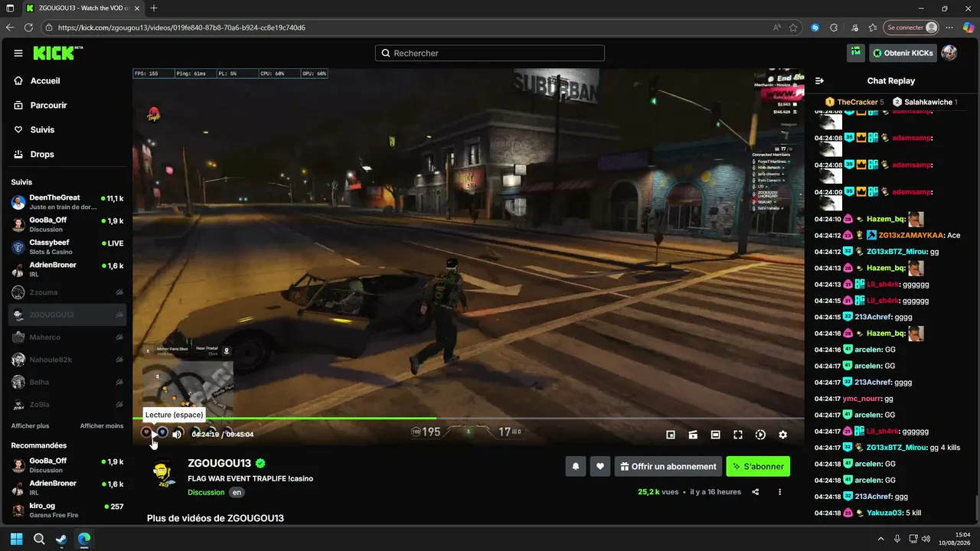Open Windows taskbar search
Viewport: 980px width, 551px height.
pos(39,539)
